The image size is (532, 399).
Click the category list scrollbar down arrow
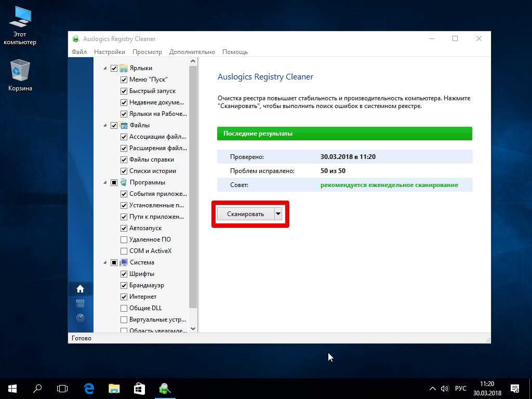pos(193,328)
